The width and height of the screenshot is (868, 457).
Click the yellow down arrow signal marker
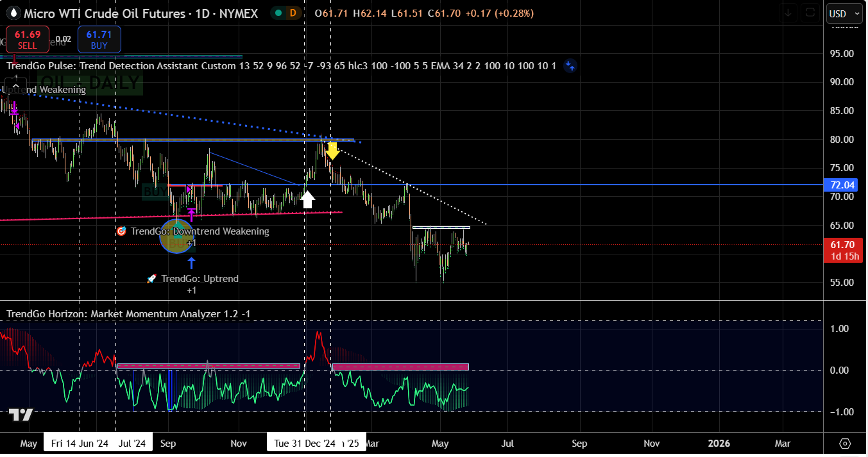(x=332, y=151)
